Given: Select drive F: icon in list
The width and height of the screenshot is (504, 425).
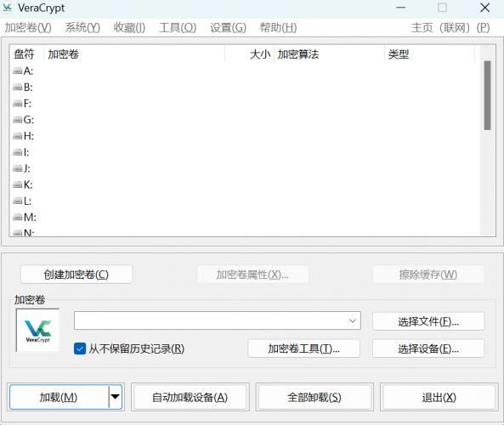Looking at the screenshot, I should click(17, 104).
